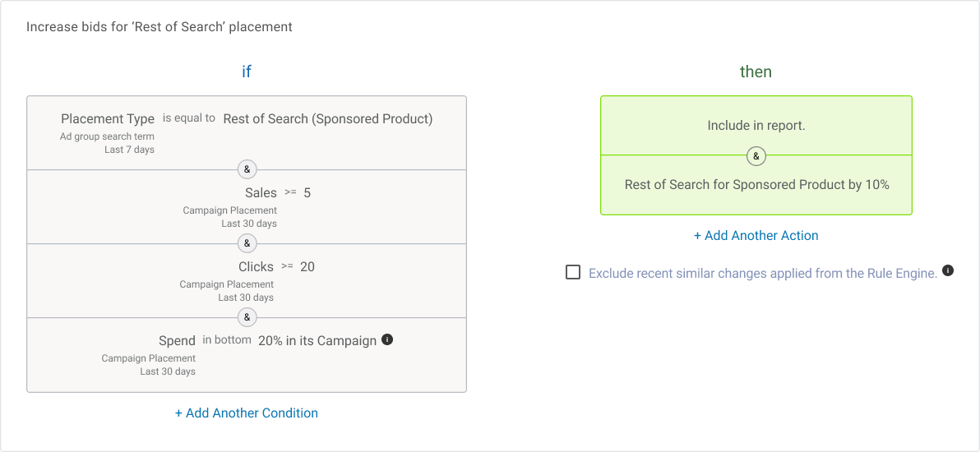Add another action to the rule

(x=756, y=236)
